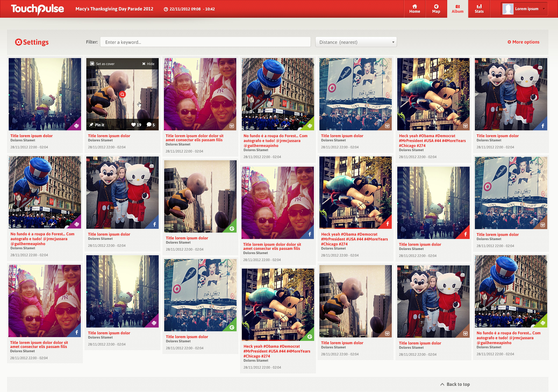Click Dolores Sitamet under Google-badged Charlie Brown photo
558x392 pixels.
tap(178, 242)
